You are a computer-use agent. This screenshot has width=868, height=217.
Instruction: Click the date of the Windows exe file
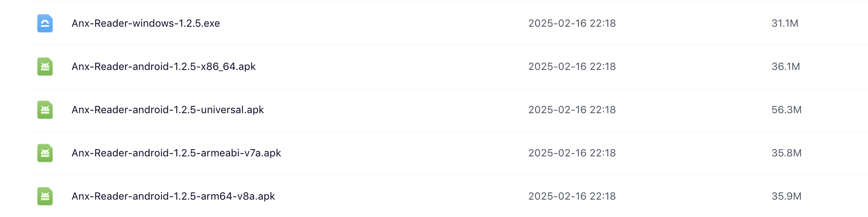coord(572,23)
